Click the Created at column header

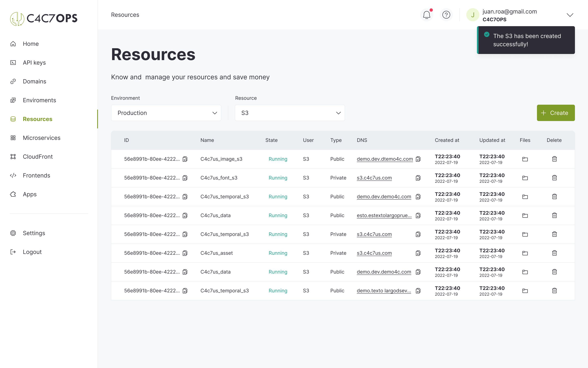coord(447,140)
